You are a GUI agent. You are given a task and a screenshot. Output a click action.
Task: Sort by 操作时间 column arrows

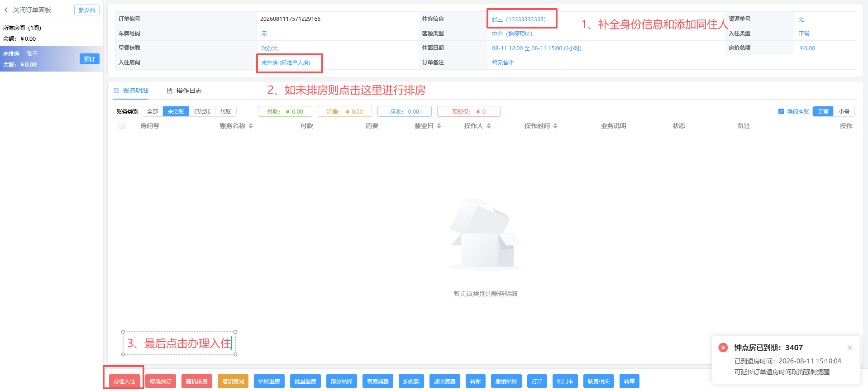555,126
